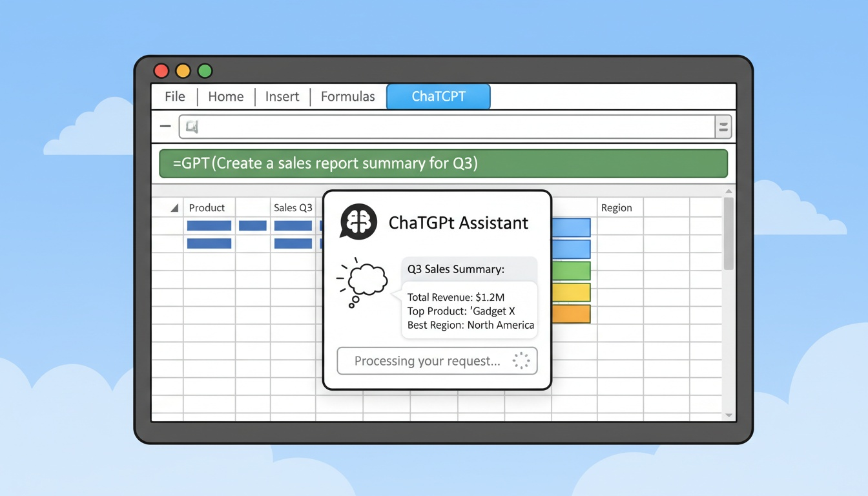Click the minus icon left of search bar

(x=165, y=127)
